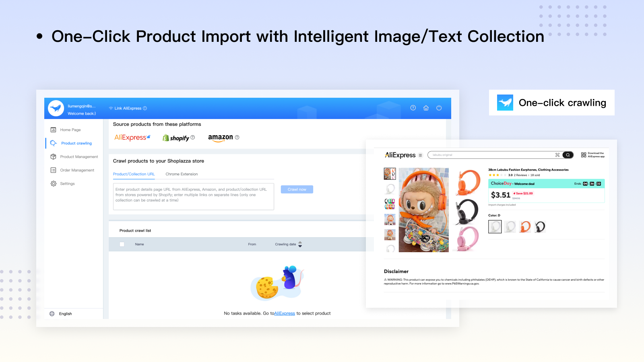Click the Link AliExpress info icon
This screenshot has width=644, height=362.
[x=145, y=108]
